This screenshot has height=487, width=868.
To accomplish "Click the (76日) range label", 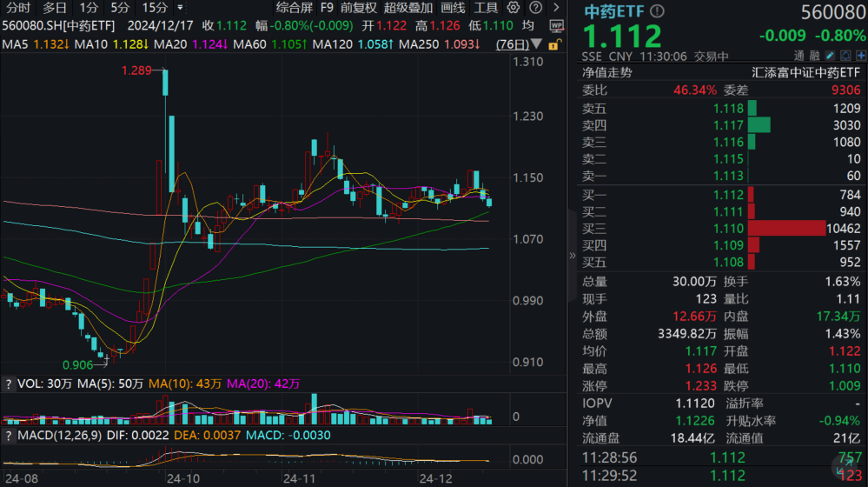I will click(x=512, y=43).
